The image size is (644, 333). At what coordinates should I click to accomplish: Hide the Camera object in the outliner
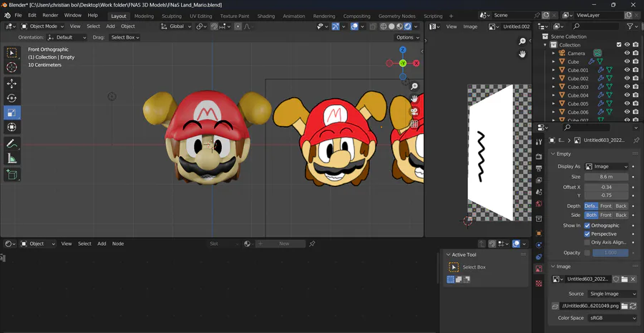[x=627, y=53]
